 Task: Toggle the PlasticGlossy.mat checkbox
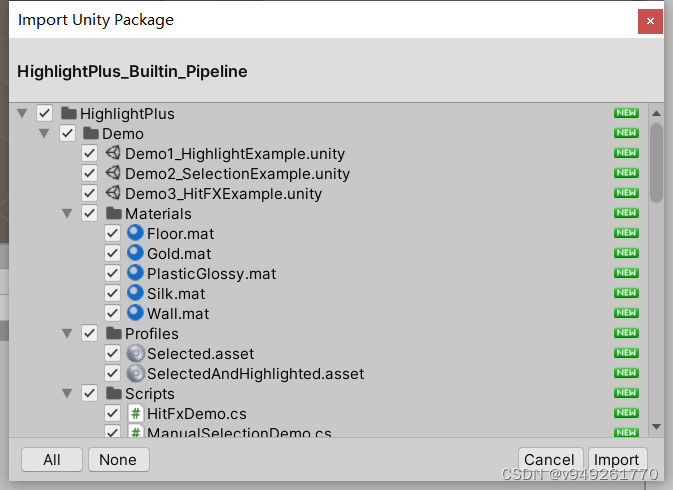pos(112,273)
